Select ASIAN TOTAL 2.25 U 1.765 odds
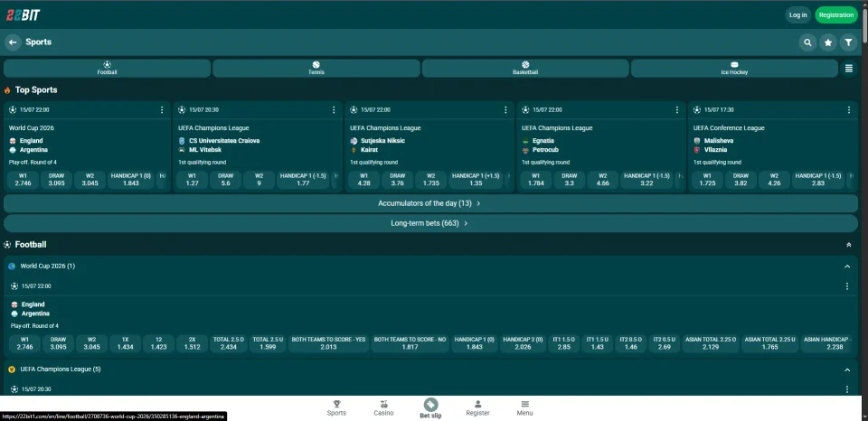This screenshot has height=421, width=868. click(x=769, y=343)
